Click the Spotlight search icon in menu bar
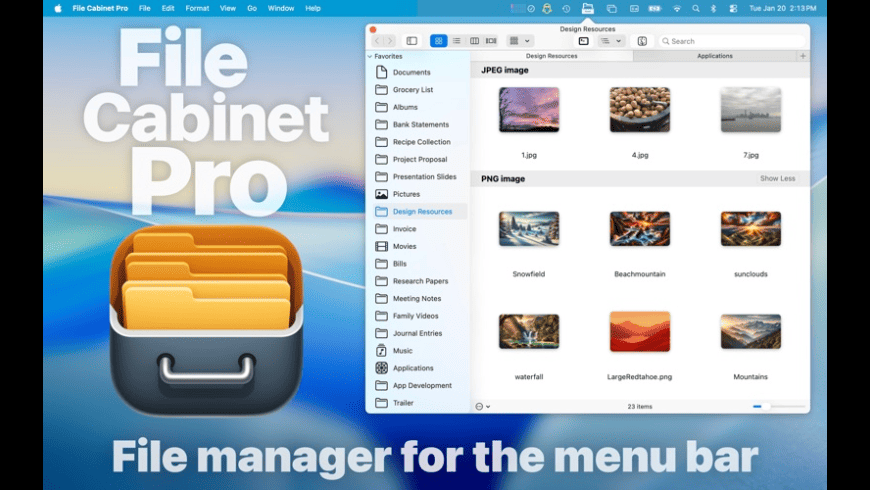The height and width of the screenshot is (490, 870). click(696, 8)
